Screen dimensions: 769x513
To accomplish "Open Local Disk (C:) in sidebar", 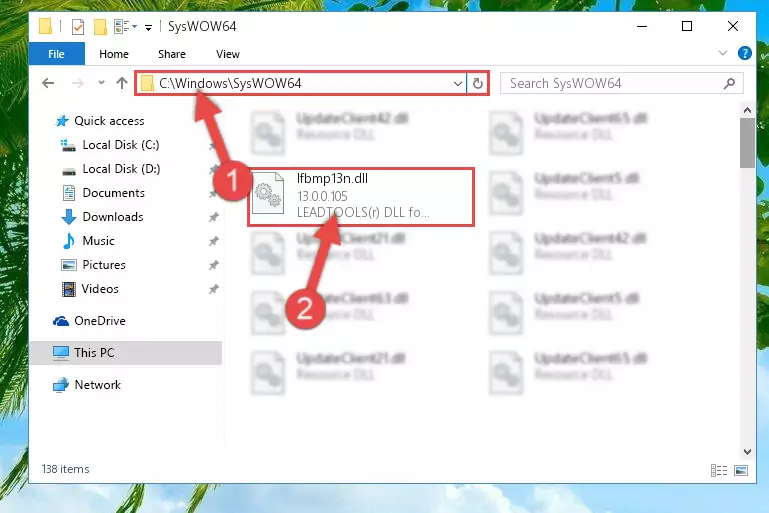I will [121, 145].
